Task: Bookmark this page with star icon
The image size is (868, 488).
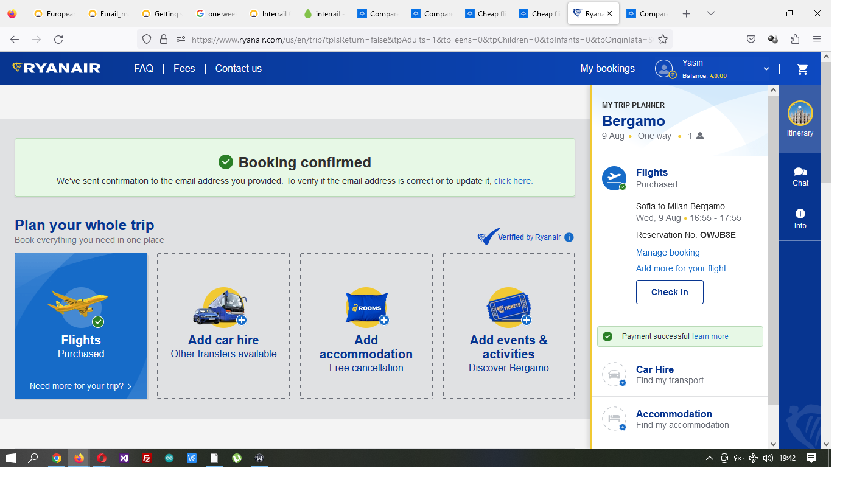Action: pos(663,40)
